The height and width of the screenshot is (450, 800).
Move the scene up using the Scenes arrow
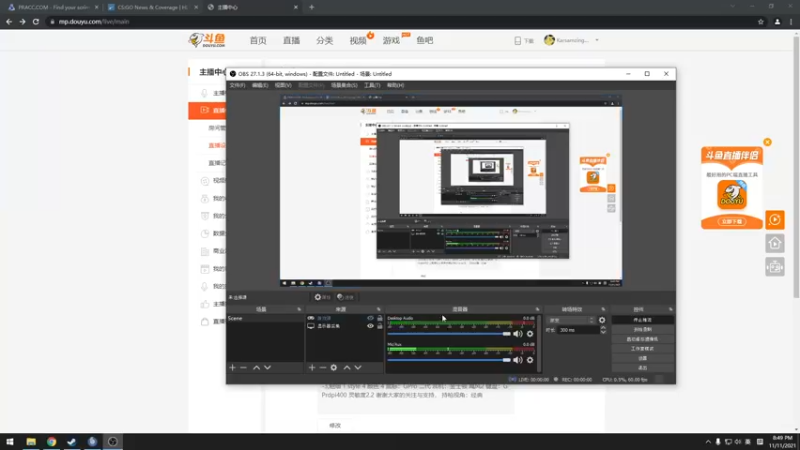point(256,367)
